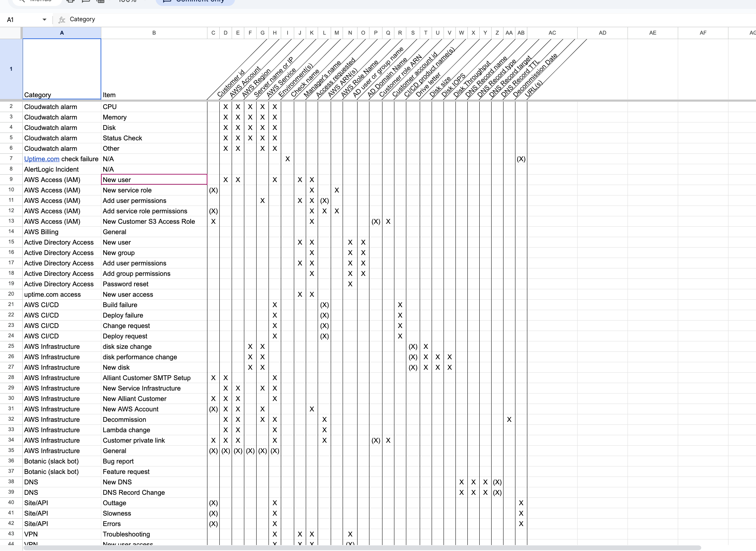Select the New AWS Account cell
756x551 pixels.
tap(154, 409)
